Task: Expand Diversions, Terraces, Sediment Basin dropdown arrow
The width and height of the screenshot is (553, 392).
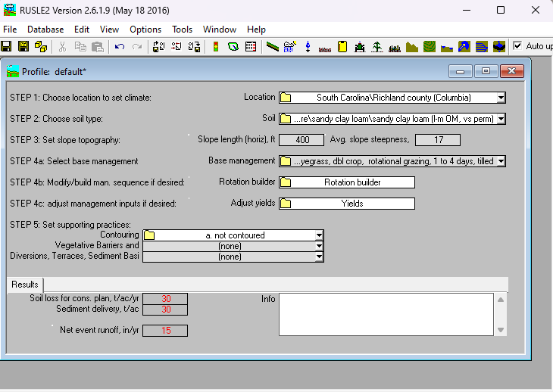Action: pyautogui.click(x=319, y=257)
